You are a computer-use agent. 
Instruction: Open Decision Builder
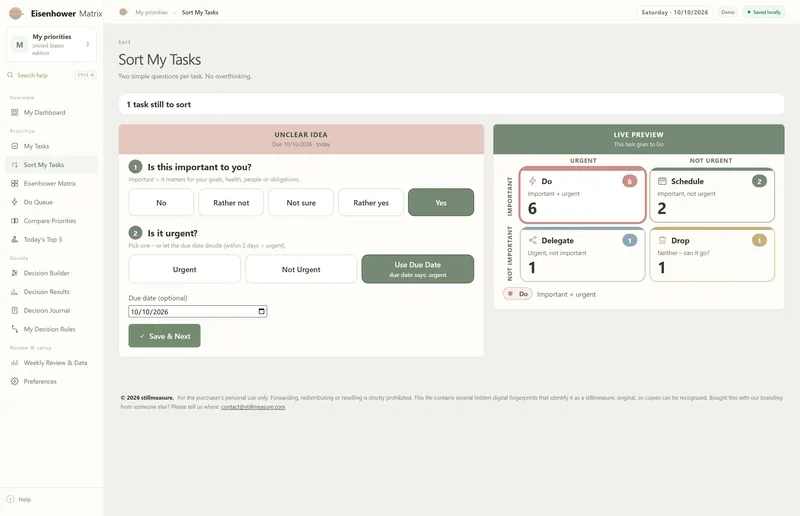pos(52,273)
